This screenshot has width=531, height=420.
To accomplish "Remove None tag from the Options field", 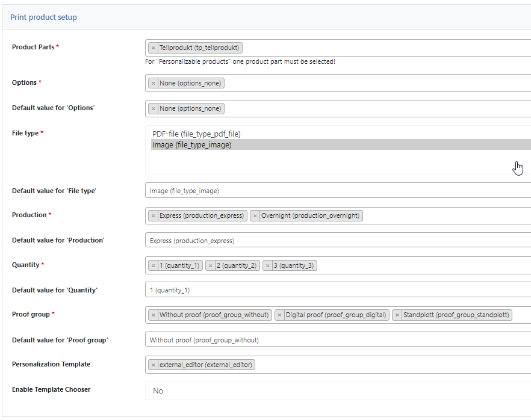I will pos(154,83).
